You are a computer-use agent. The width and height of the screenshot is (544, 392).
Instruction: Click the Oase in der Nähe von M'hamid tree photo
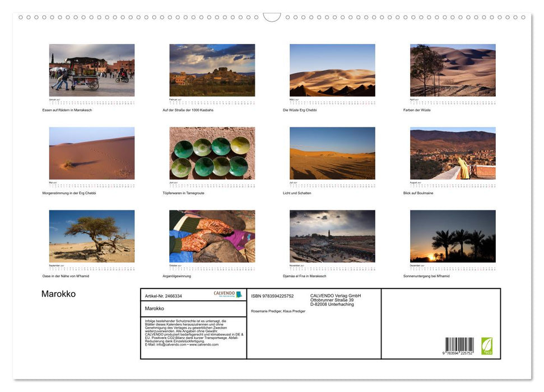91,236
